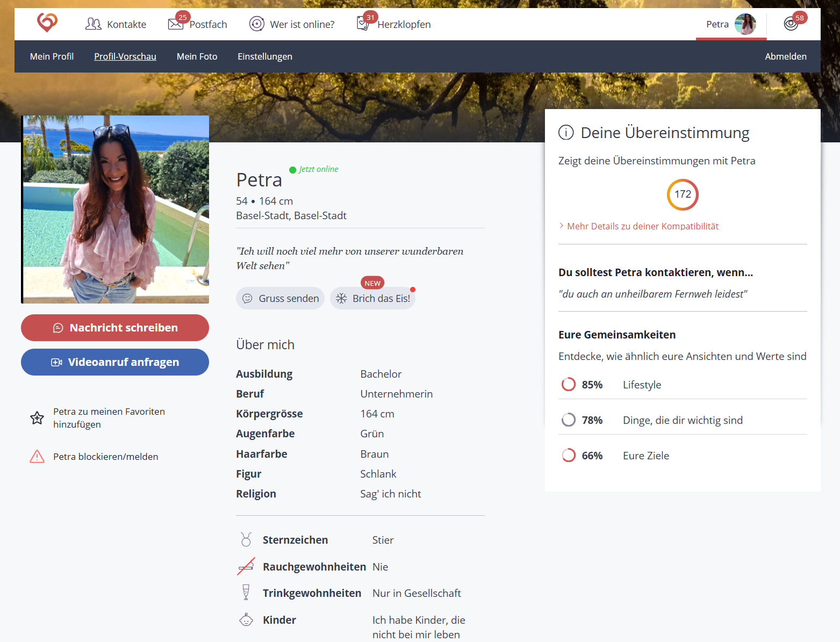Viewport: 840px width, 642px height.
Task: Go to Einstellungen
Action: point(265,56)
